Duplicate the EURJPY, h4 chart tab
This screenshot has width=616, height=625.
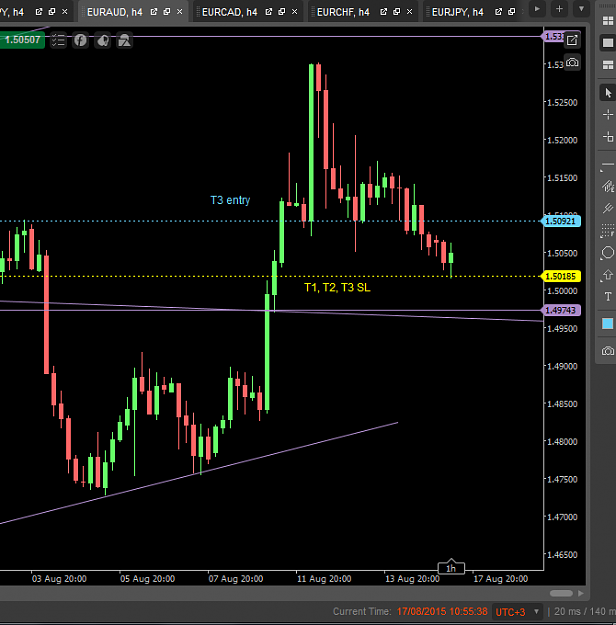click(x=512, y=12)
